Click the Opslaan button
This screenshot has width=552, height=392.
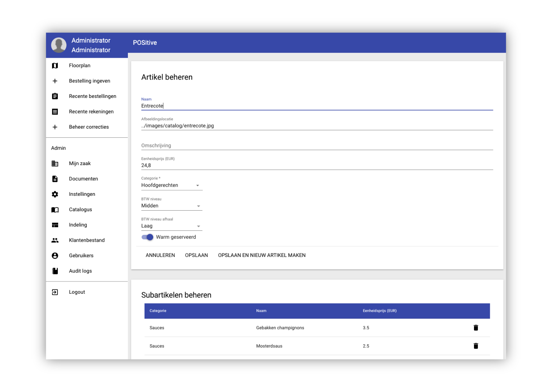197,255
